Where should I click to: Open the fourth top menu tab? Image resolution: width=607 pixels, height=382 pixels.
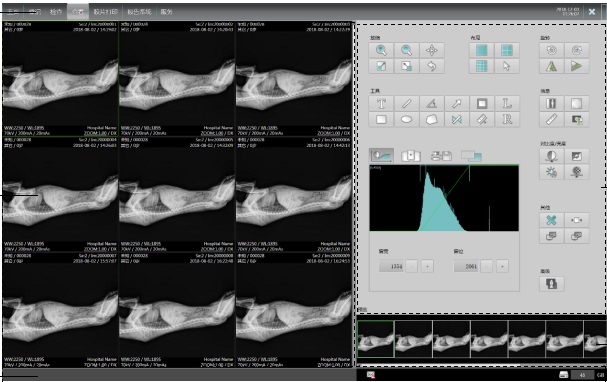pos(77,12)
